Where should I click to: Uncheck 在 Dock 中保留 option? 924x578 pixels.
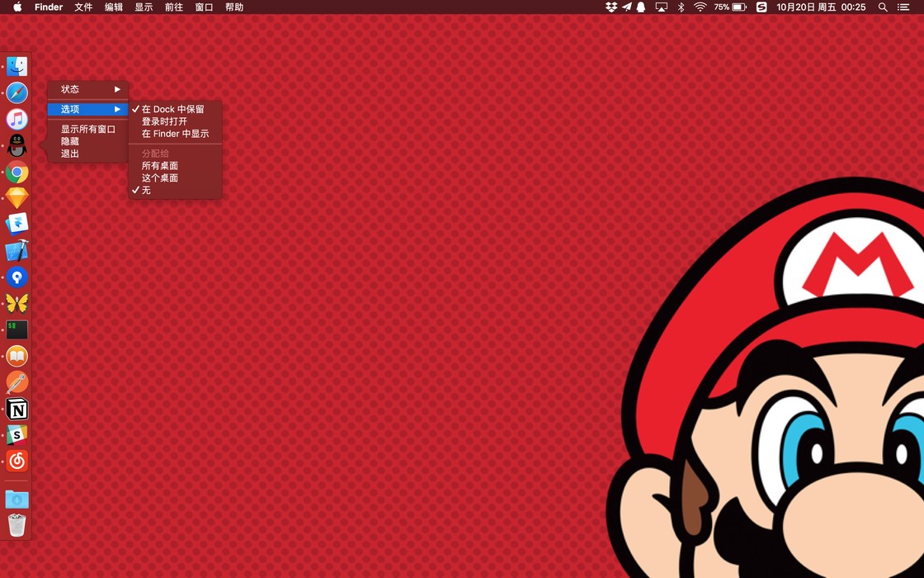172,109
